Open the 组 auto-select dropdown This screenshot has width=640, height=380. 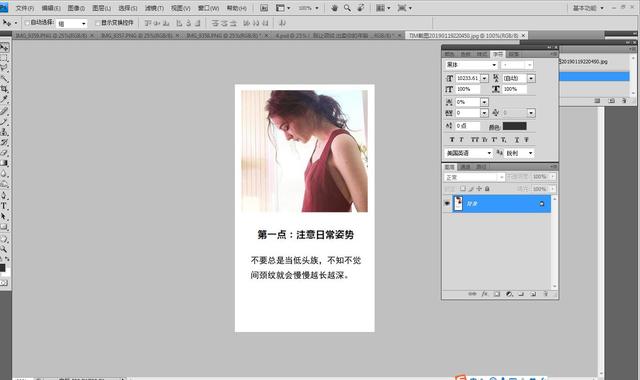point(71,24)
